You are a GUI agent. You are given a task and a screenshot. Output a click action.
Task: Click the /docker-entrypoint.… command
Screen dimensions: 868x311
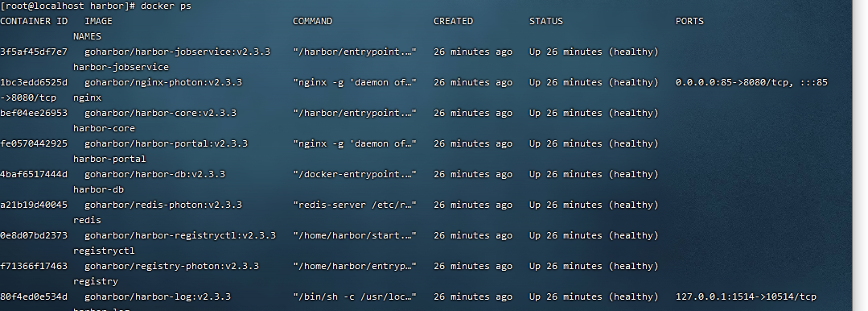pyautogui.click(x=355, y=174)
